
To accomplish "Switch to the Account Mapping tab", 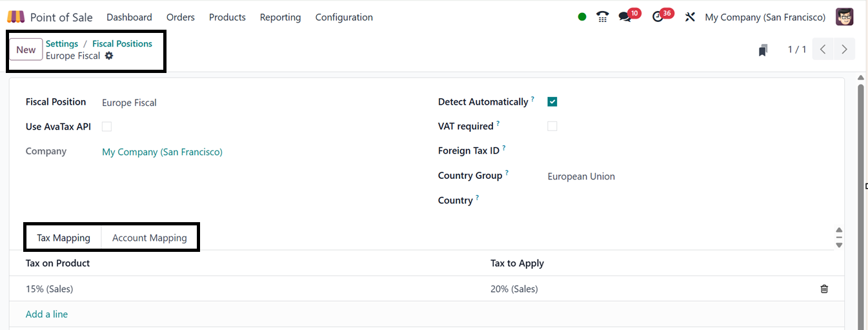I will [x=150, y=238].
